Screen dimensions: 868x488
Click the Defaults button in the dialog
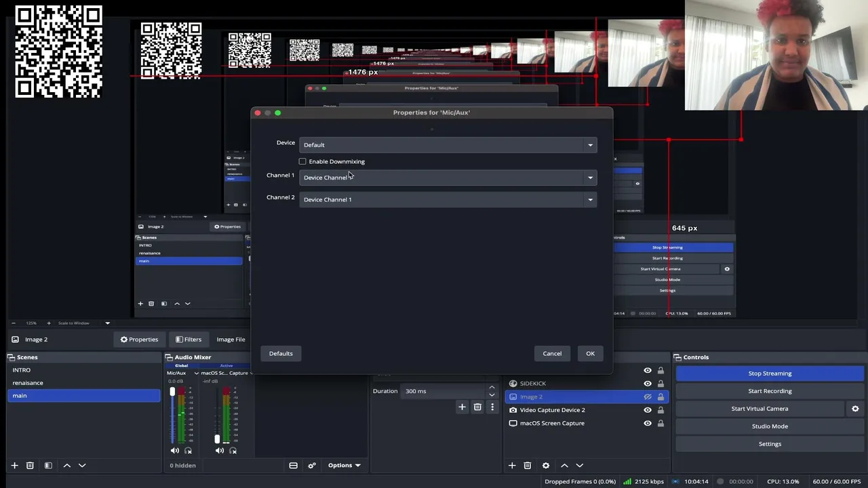(x=281, y=354)
